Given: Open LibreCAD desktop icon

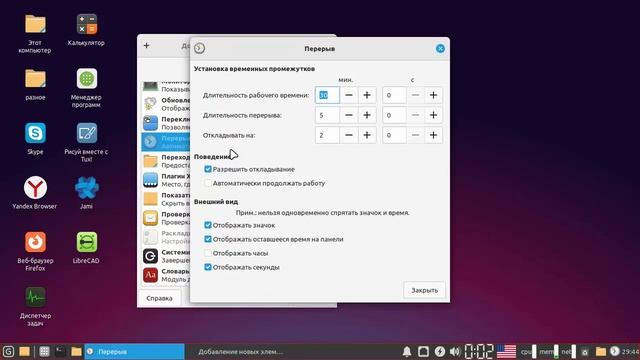Looking at the screenshot, I should point(86,247).
